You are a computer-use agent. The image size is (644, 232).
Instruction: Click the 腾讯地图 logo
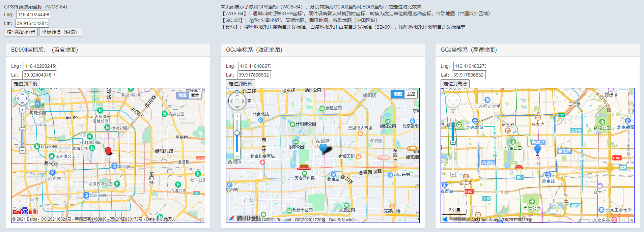[245, 218]
